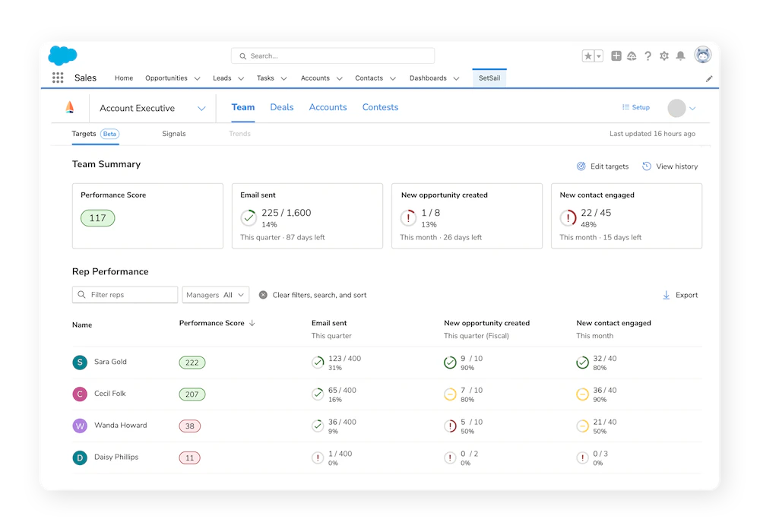Open the App Launcher waffle icon
The image size is (760, 532).
[57, 77]
